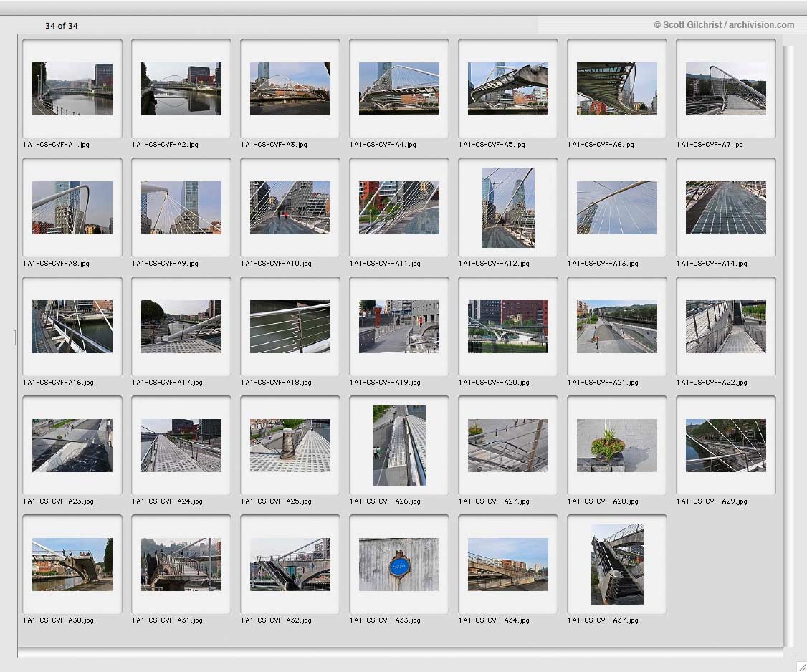Click the left panel splitter handle
The width and height of the screenshot is (807, 672).
tap(14, 337)
